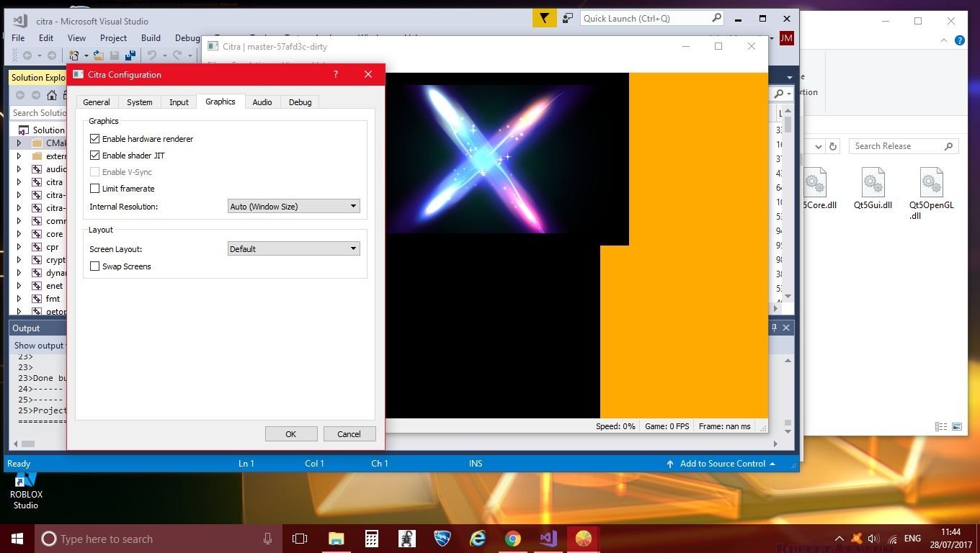Image resolution: width=980 pixels, height=553 pixels.
Task: Click the blue help icon in File Explorer
Action: coord(960,40)
